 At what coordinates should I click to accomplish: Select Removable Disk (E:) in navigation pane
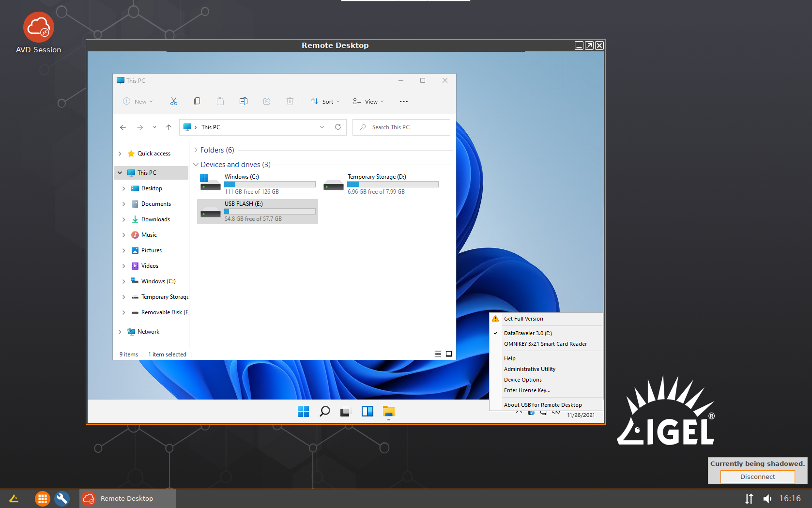tap(160, 312)
